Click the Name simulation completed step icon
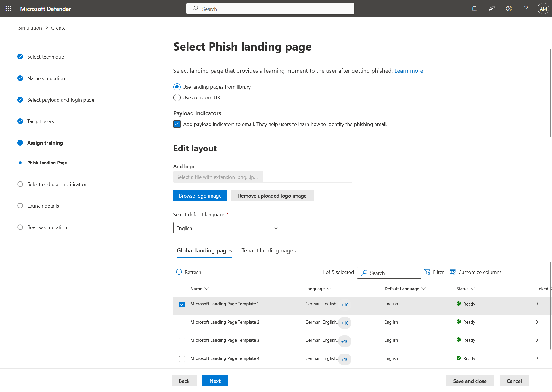Screen dimensions: 552x392 pyautogui.click(x=20, y=78)
